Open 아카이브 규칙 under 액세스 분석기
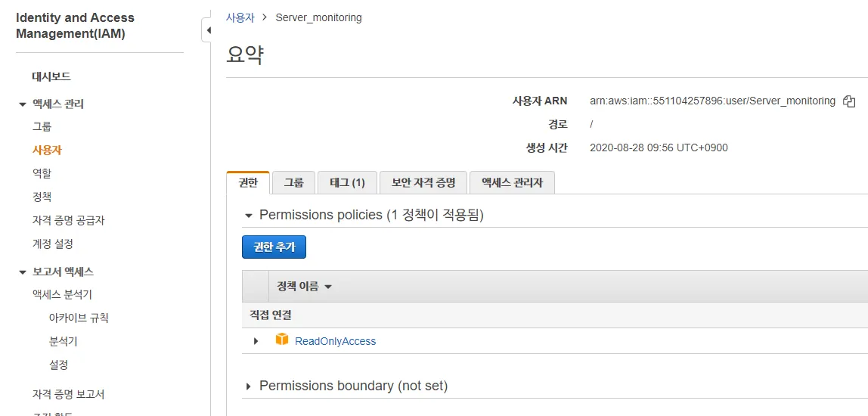This screenshot has height=416, width=868. click(79, 318)
